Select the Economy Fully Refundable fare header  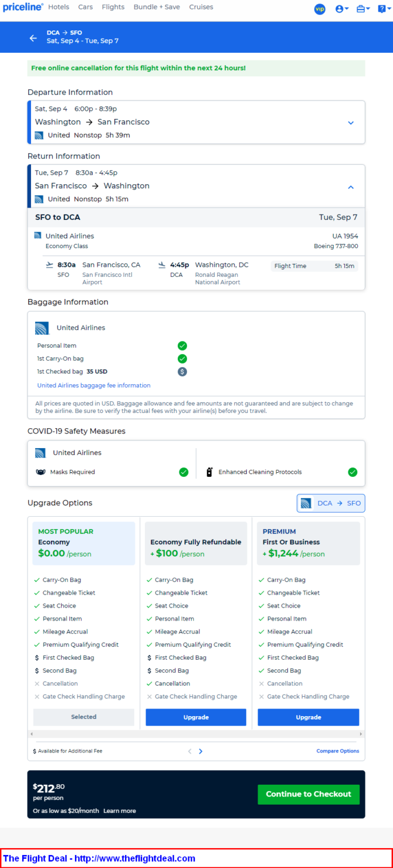(196, 543)
